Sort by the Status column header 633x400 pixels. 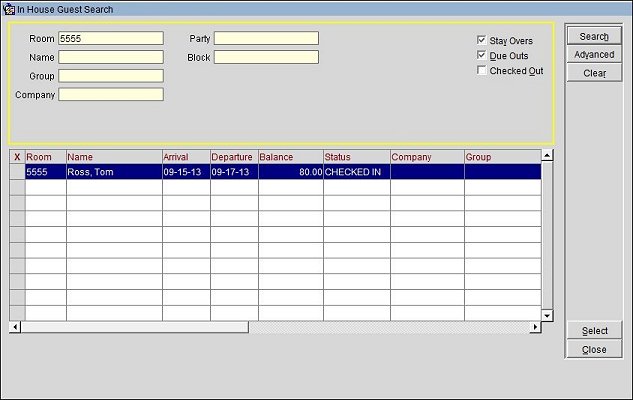point(357,157)
